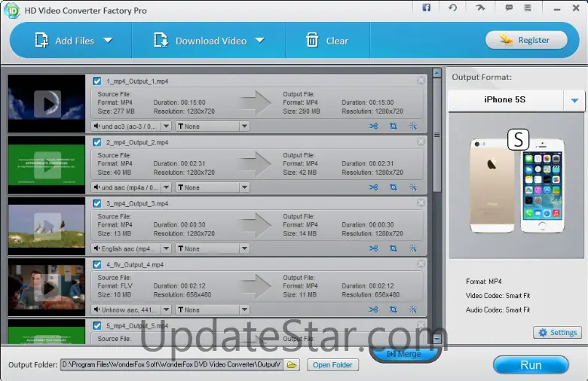The width and height of the screenshot is (588, 381).
Task: Open the feedback chat bubble icon
Action: (x=509, y=8)
